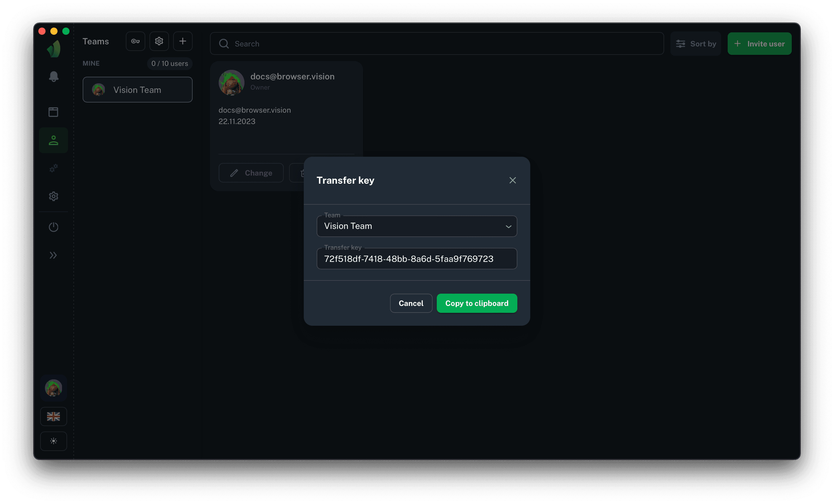Screen dimensions: 834x504
Task: Open team settings gear in Teams header
Action: [159, 41]
